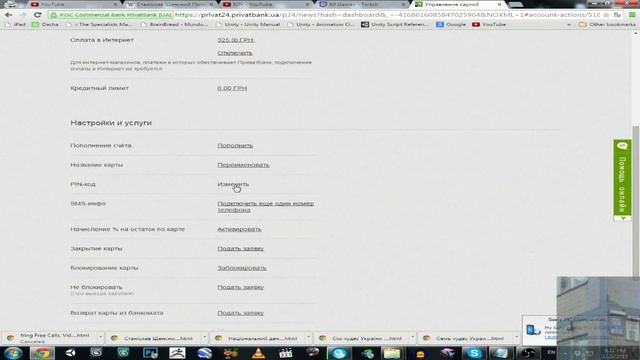
Task: Click the 525.00 ГРН internet limit link
Action: click(x=236, y=40)
